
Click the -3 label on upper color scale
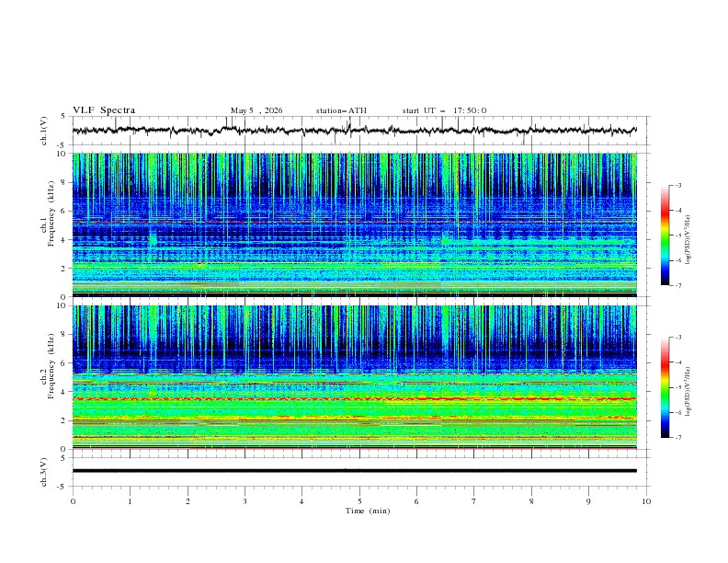tap(677, 186)
